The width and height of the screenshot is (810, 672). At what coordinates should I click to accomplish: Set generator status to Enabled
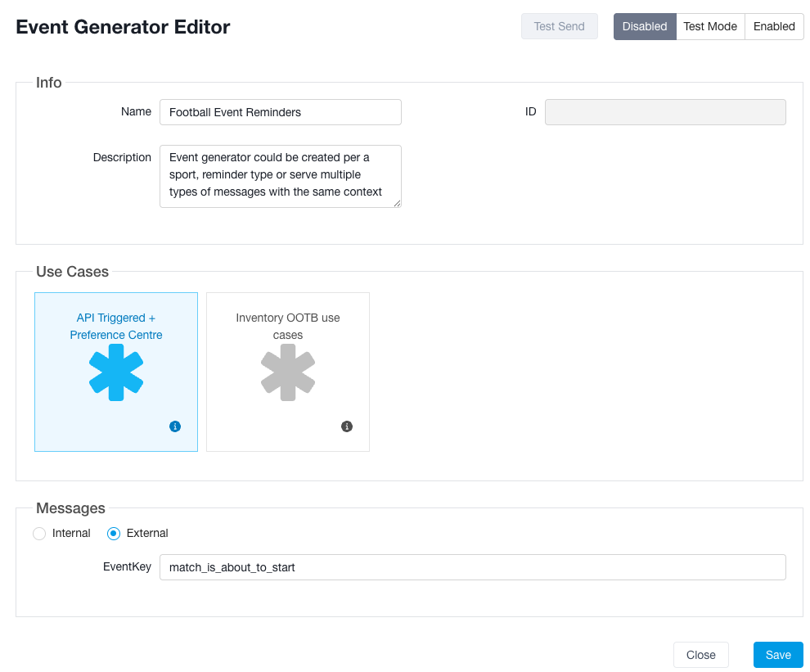pos(774,26)
